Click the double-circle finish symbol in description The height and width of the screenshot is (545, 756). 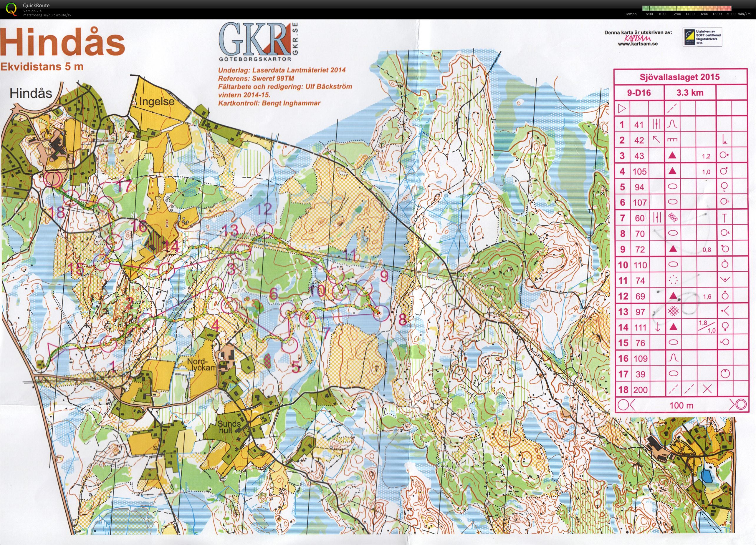pos(740,405)
